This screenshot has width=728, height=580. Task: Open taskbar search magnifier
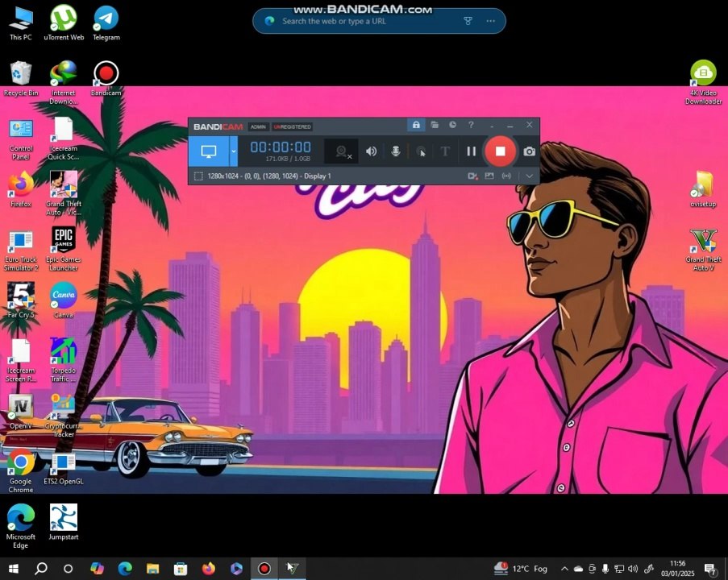pos(41,569)
